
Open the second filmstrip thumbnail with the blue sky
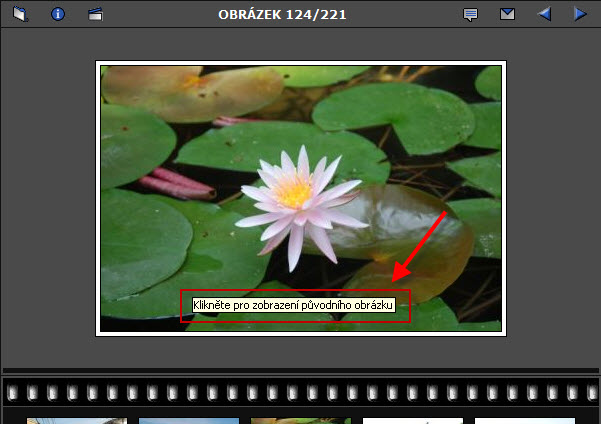click(189, 421)
